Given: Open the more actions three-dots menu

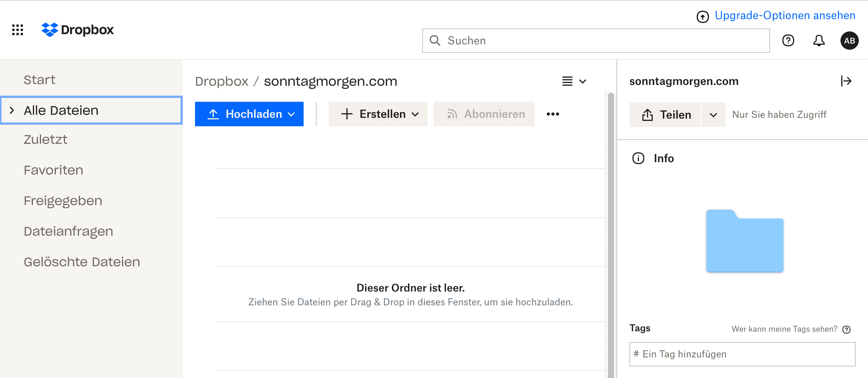Looking at the screenshot, I should [x=553, y=114].
